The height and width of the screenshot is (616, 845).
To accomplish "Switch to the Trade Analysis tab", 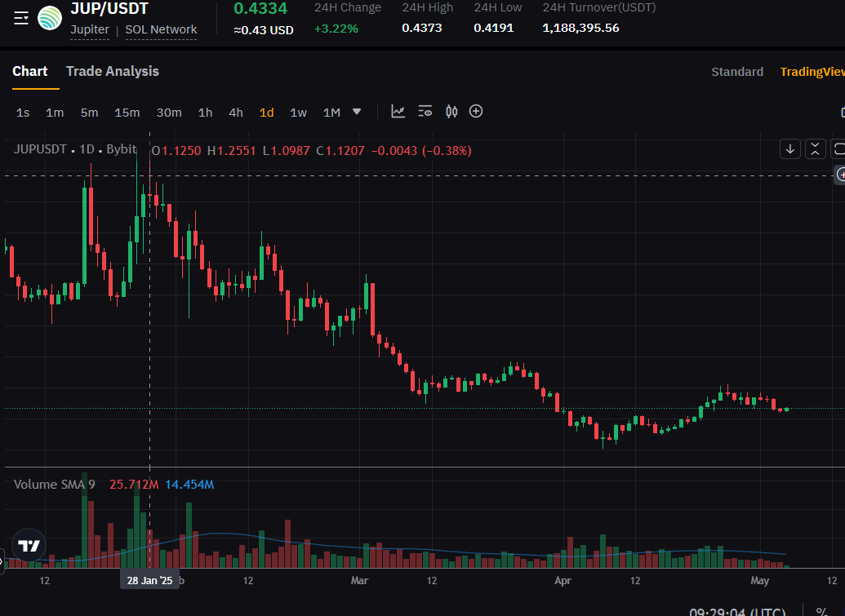I will 112,71.
